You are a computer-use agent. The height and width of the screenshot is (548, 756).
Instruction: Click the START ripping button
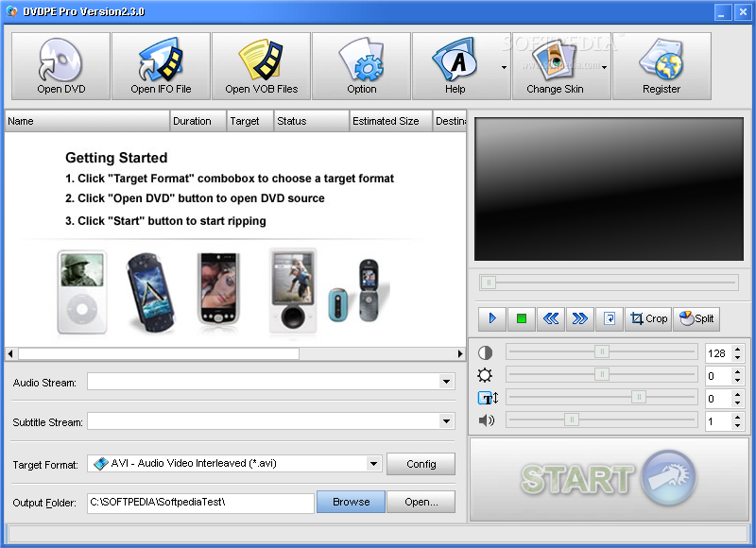click(x=609, y=480)
